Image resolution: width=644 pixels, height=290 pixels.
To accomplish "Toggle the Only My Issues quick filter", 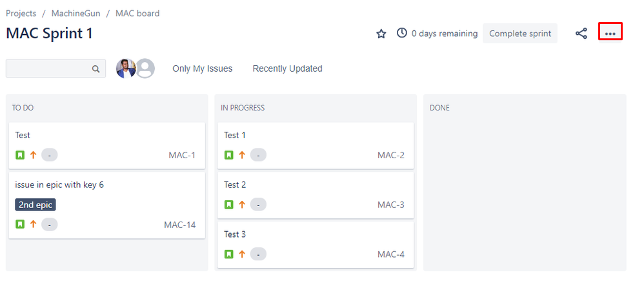I will click(203, 68).
